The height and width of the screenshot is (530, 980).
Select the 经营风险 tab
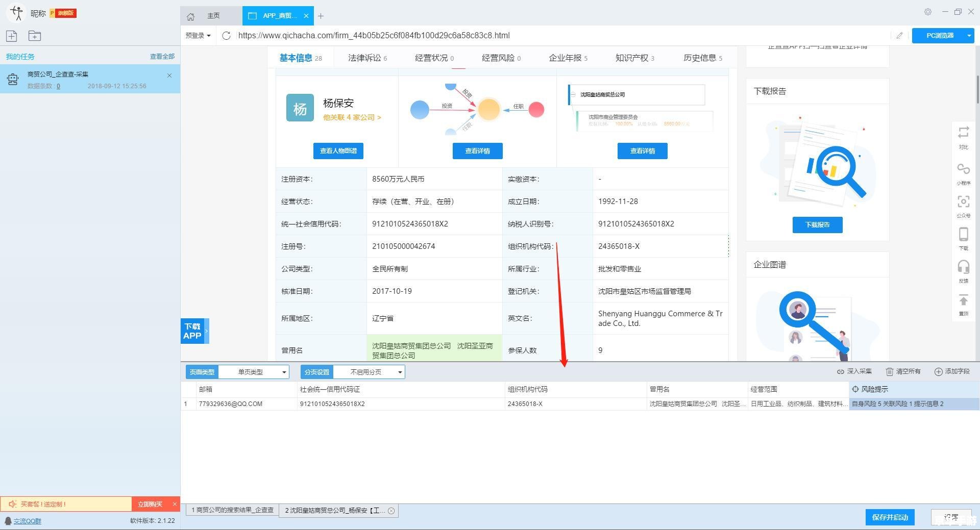pyautogui.click(x=501, y=58)
